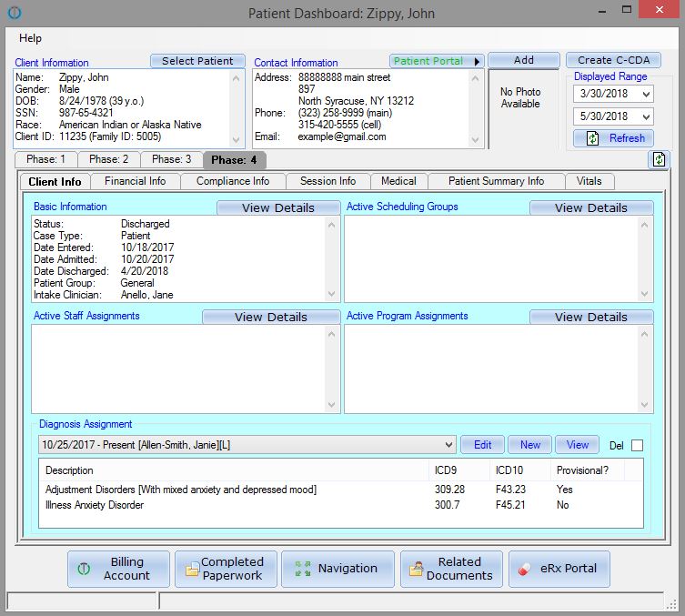The height and width of the screenshot is (616, 685).
Task: Click green refresh icon beside phase tabs
Action: pyautogui.click(x=659, y=159)
